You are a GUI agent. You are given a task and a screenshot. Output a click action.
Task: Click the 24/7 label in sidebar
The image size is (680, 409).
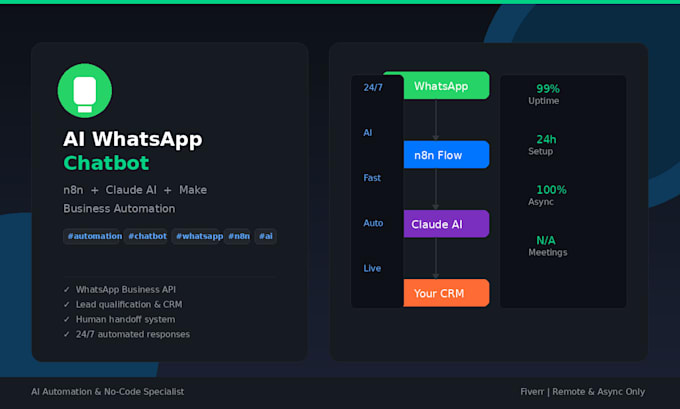tap(373, 88)
